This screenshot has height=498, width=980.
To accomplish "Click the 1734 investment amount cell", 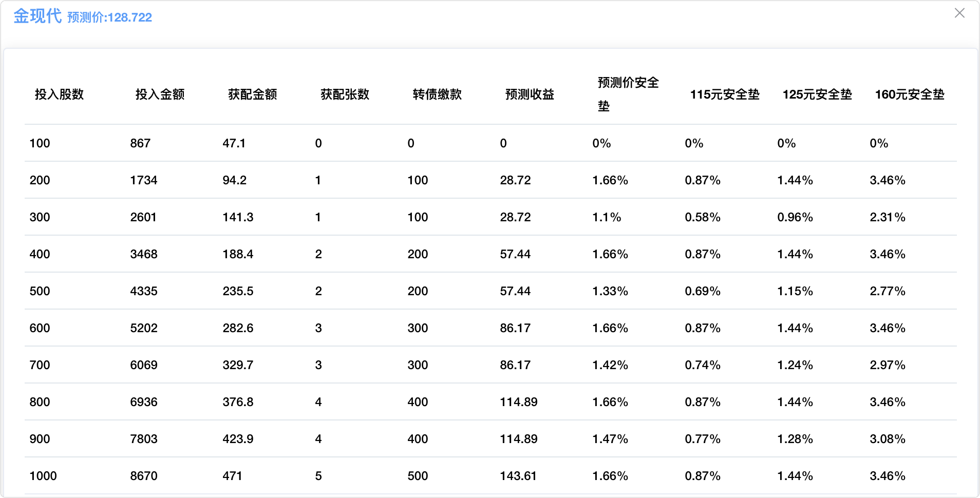I will coord(143,180).
